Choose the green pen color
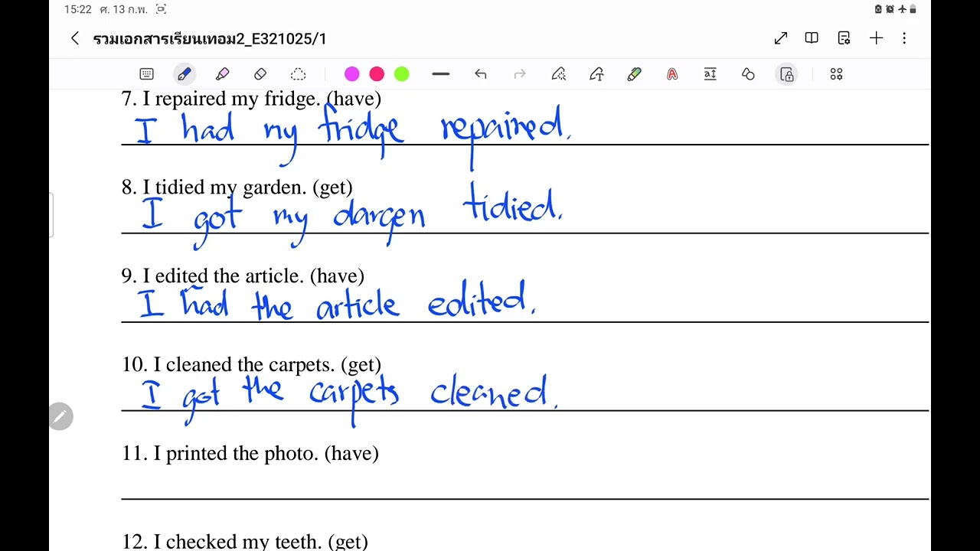Screen dimensions: 980x551 [x=401, y=74]
